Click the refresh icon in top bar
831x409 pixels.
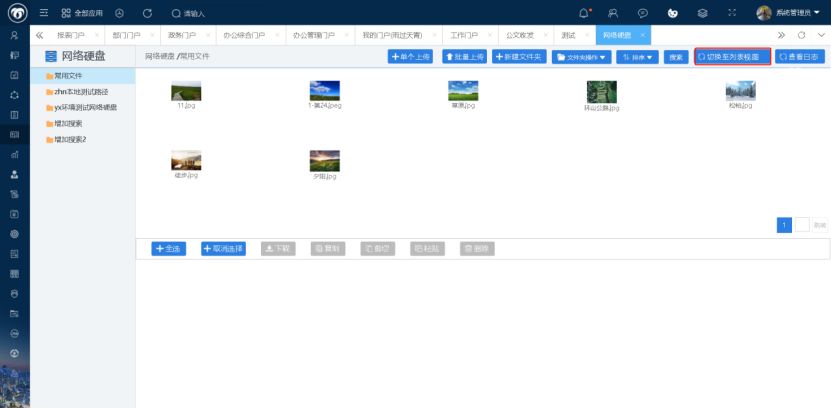point(147,13)
